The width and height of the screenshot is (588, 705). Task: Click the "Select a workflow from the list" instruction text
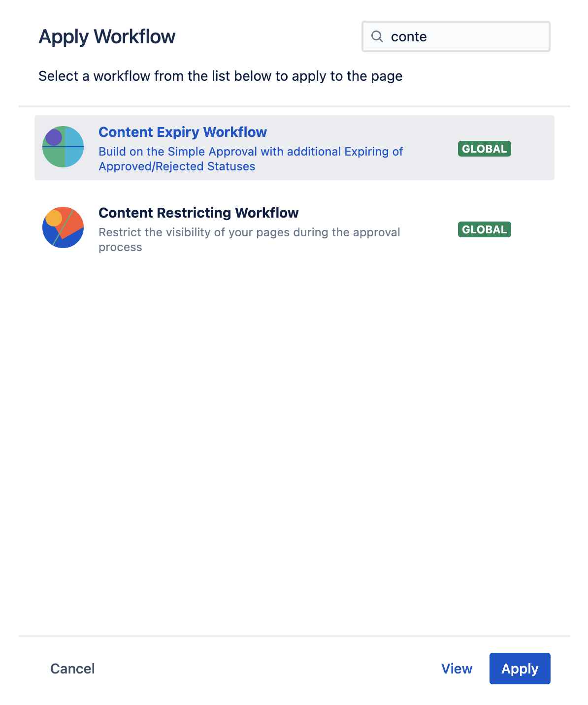[x=220, y=76]
